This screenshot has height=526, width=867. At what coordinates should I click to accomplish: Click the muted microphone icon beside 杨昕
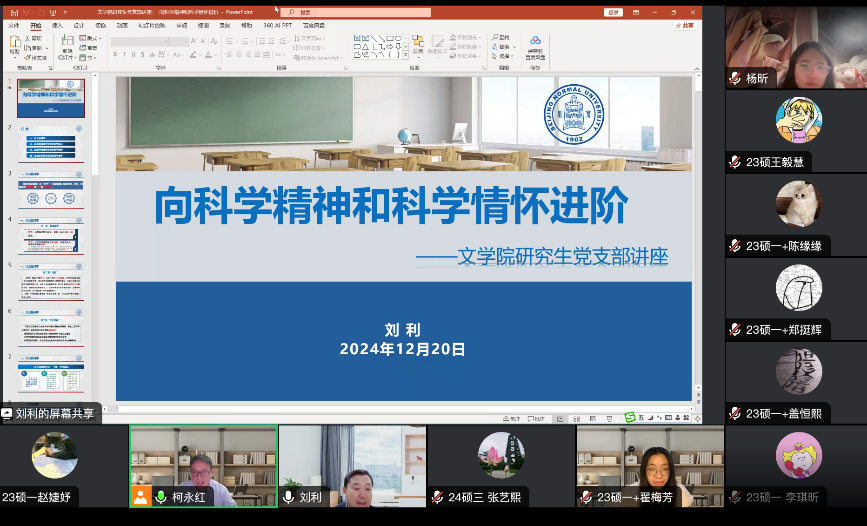(x=735, y=78)
